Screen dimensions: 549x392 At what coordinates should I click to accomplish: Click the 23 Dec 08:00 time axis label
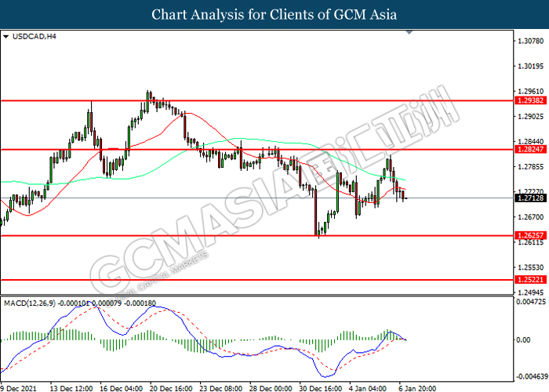click(x=221, y=389)
